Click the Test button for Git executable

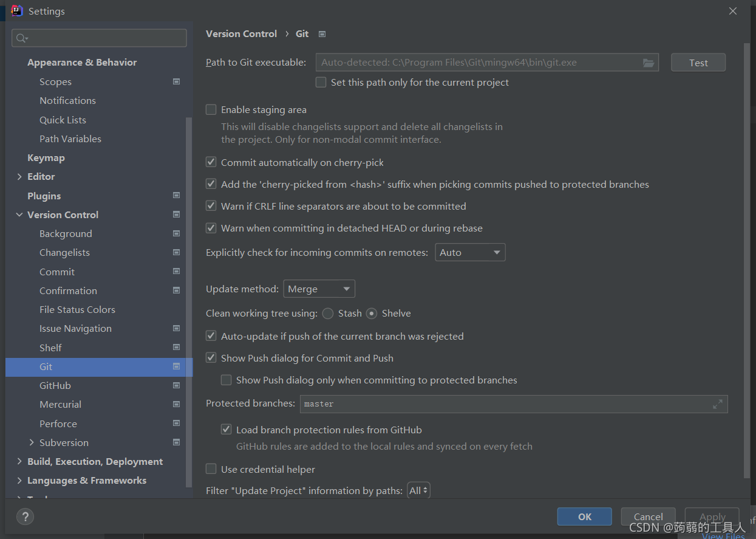[x=698, y=63]
